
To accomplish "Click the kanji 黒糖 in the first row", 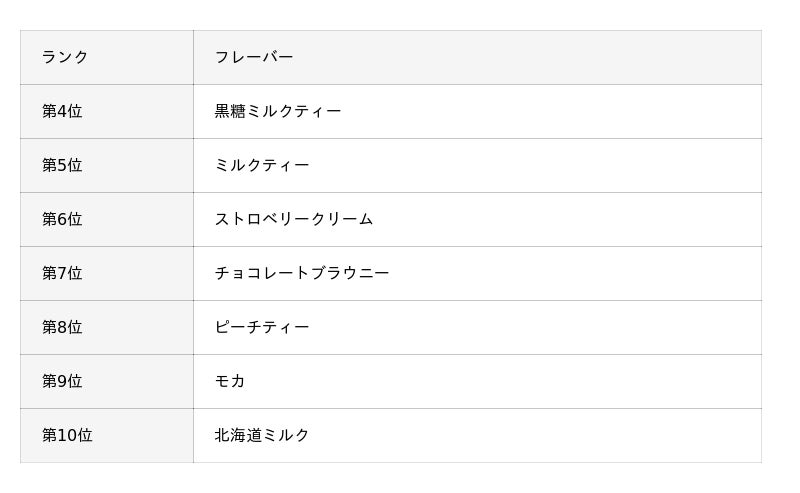I will click(x=230, y=111).
